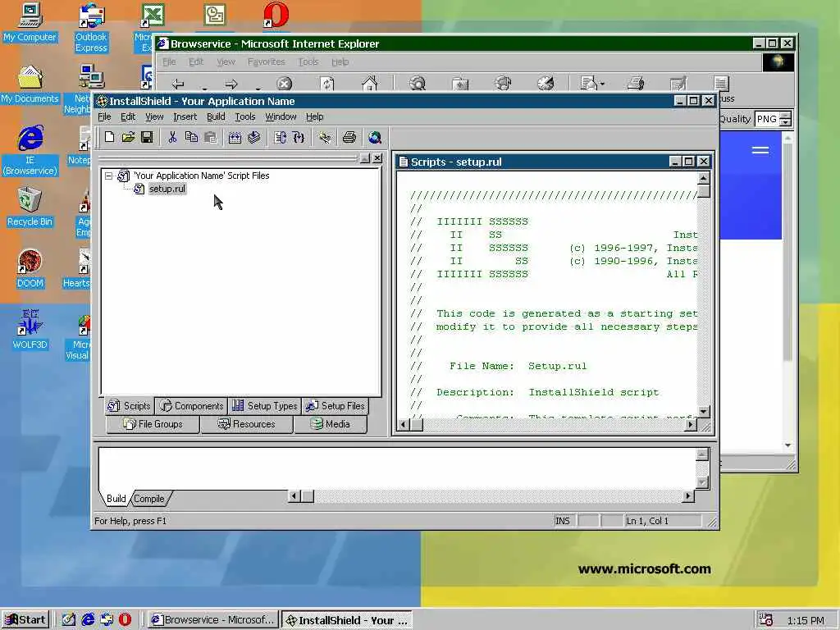The image size is (840, 630).
Task: Click PNG quality input field
Action: pos(767,119)
